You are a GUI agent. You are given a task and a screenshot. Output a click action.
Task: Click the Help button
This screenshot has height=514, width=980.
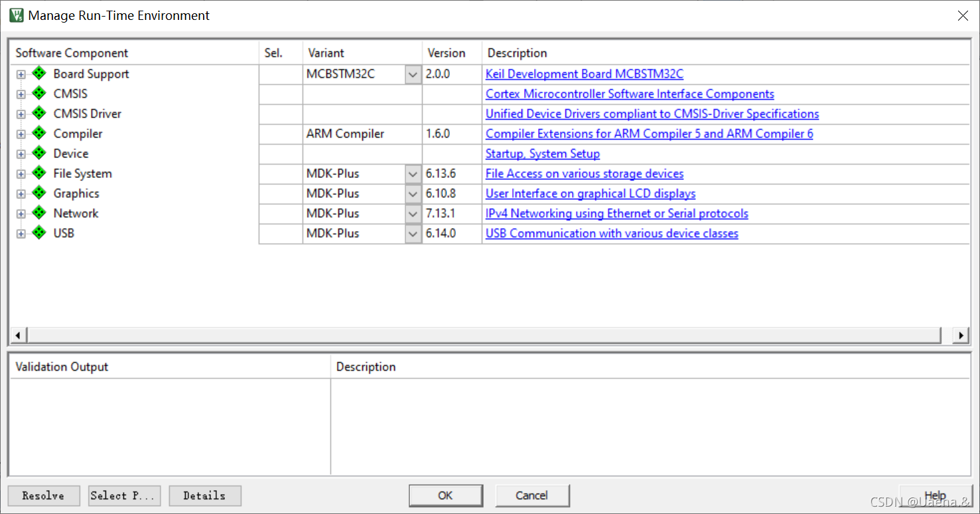(936, 495)
